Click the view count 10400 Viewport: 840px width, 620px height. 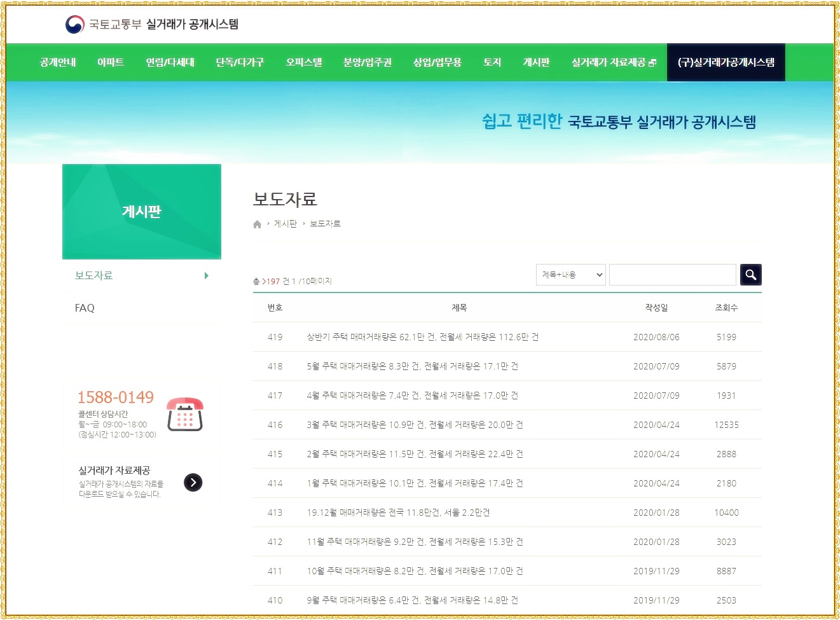click(x=726, y=513)
